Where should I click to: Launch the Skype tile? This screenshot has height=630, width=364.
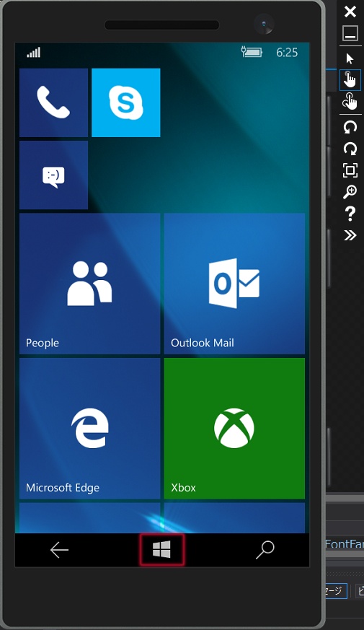click(126, 102)
